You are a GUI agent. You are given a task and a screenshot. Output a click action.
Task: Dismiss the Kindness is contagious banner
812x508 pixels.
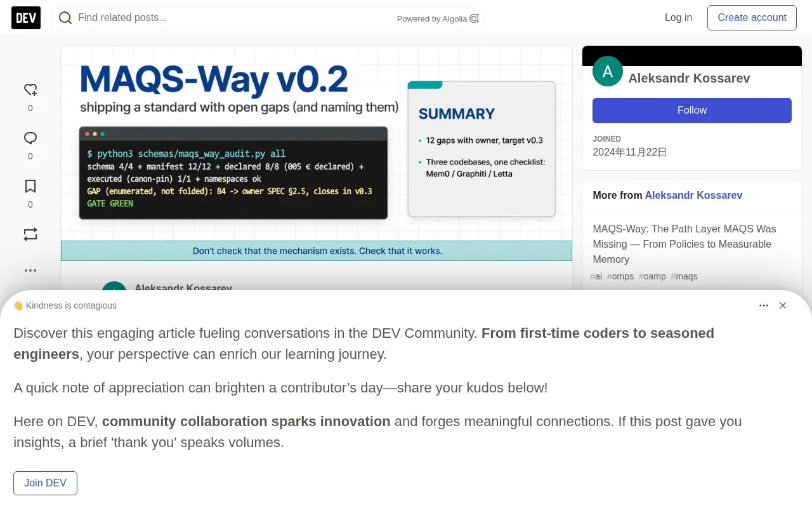pos(783,305)
